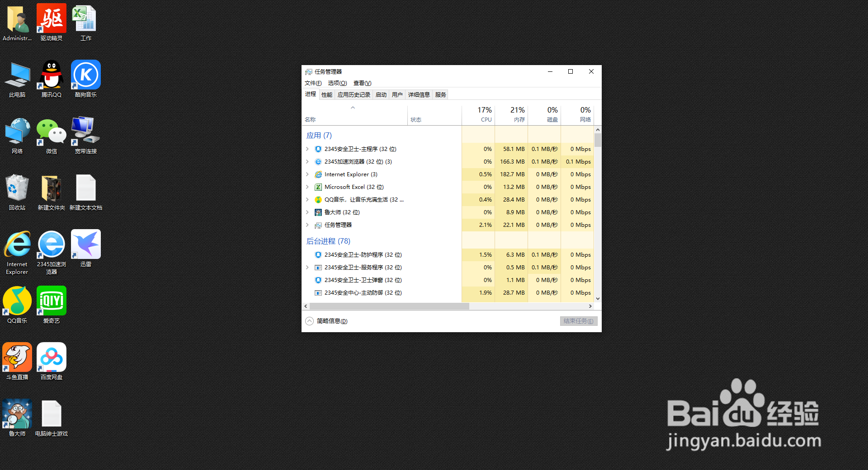
Task: Expand the 2345加速浏览器 process group
Action: (x=307, y=162)
